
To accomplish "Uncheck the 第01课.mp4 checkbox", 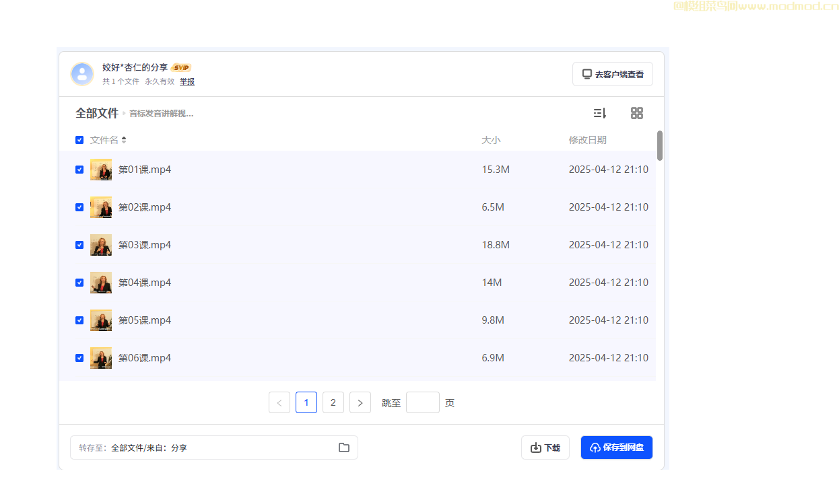I will [79, 170].
